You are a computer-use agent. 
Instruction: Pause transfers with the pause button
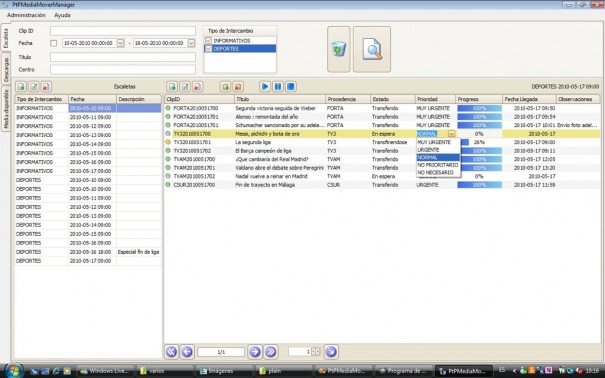pos(278,86)
